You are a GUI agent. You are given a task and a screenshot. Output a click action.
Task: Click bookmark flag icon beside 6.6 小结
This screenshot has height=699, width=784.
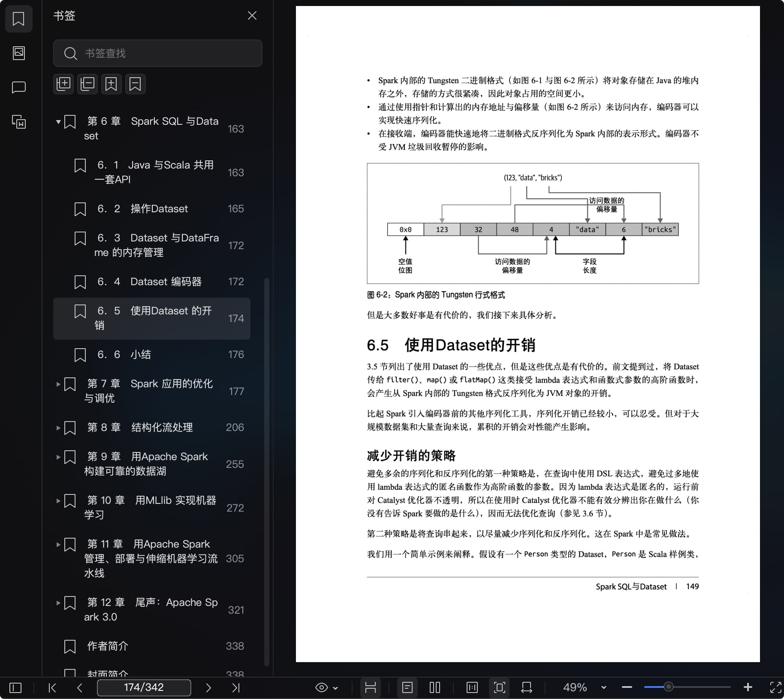pos(80,355)
